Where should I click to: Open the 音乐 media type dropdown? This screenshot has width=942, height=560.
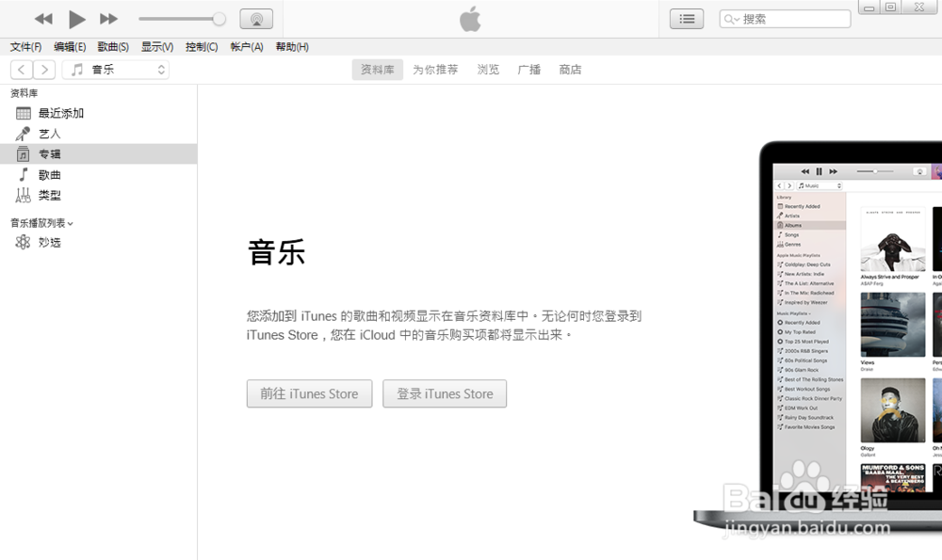[x=115, y=70]
